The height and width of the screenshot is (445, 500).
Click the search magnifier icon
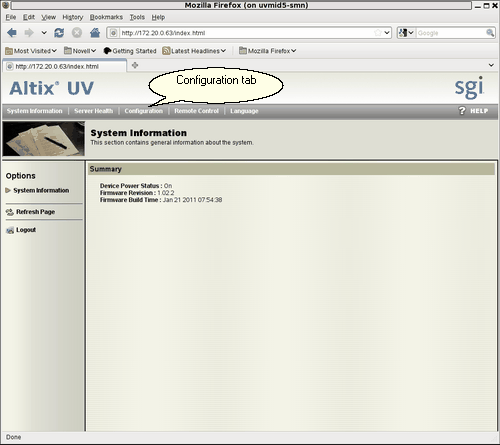(x=490, y=33)
